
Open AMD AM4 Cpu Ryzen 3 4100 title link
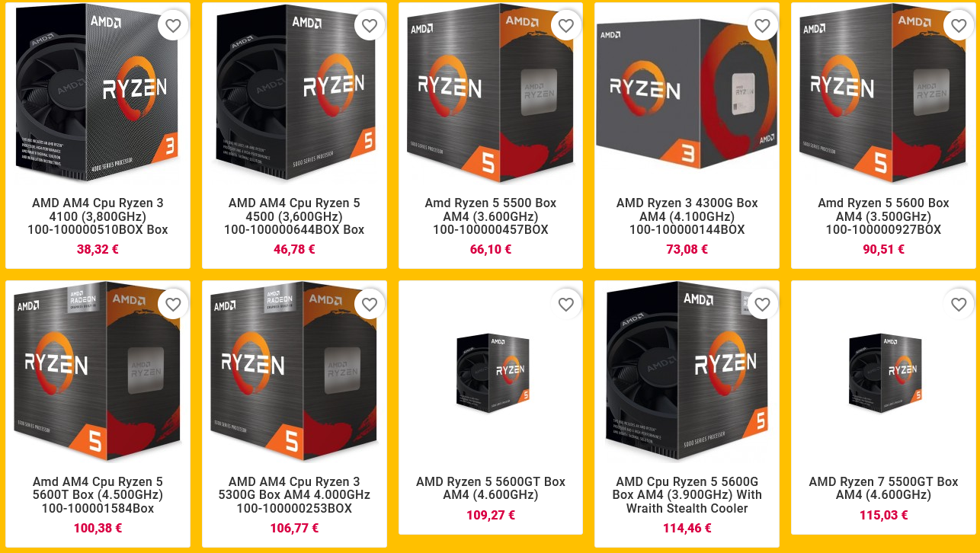pos(98,216)
